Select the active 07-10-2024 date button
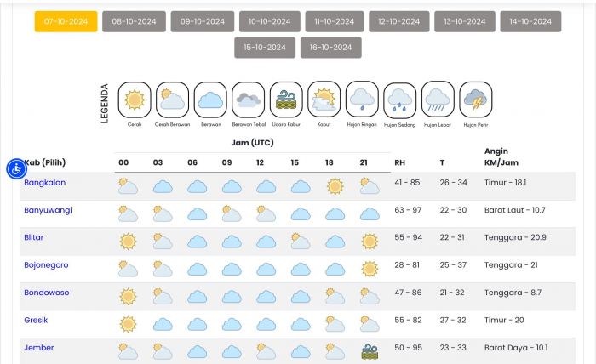 (x=66, y=21)
